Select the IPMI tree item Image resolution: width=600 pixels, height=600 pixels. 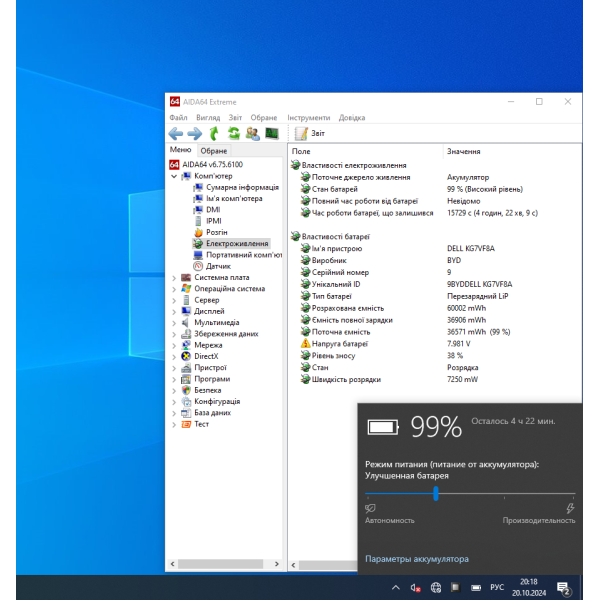tap(214, 221)
